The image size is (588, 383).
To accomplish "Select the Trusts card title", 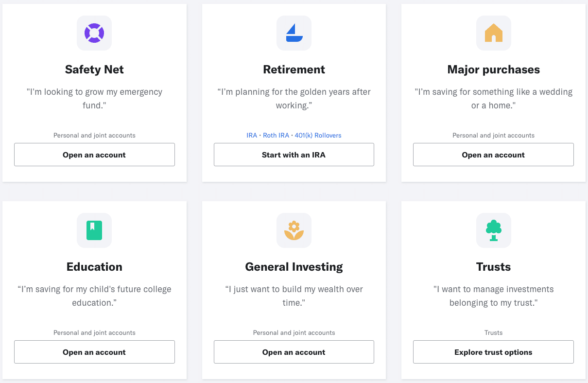I will point(493,267).
